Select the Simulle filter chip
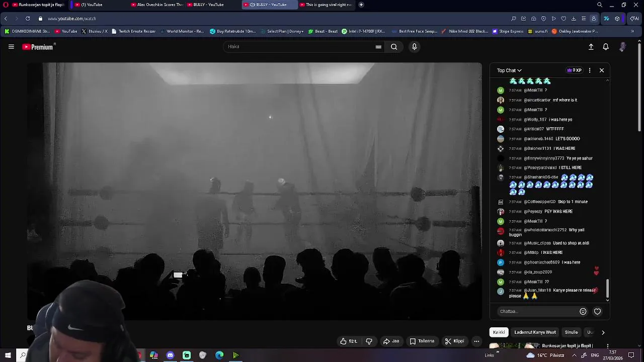This screenshot has height=362, width=644. click(571, 332)
